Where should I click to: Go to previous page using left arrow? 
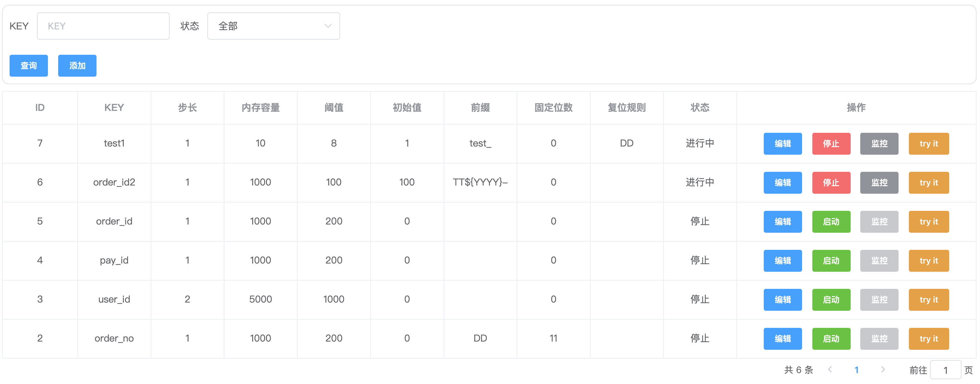pos(830,370)
